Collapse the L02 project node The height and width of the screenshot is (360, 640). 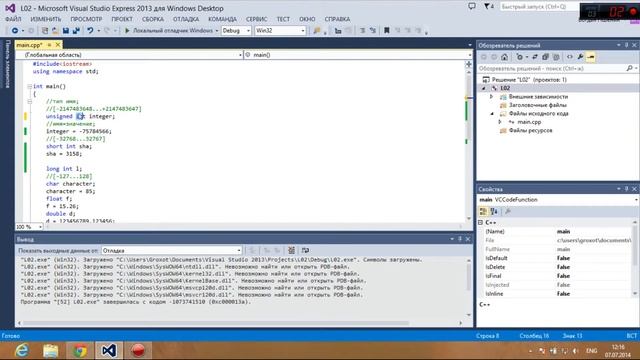pos(484,88)
